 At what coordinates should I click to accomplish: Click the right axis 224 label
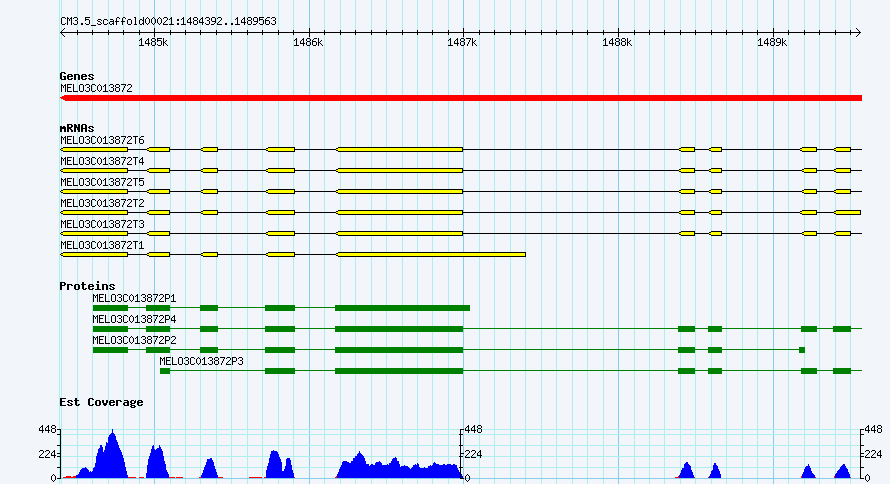(x=874, y=454)
